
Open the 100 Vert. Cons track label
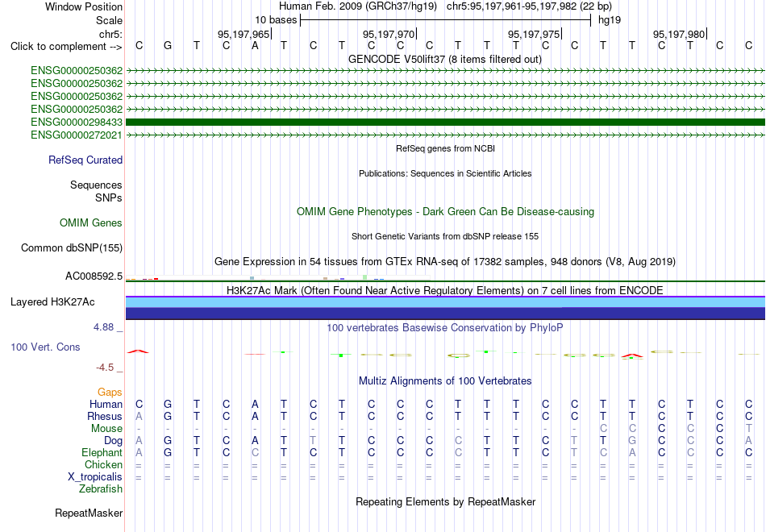[x=45, y=347]
